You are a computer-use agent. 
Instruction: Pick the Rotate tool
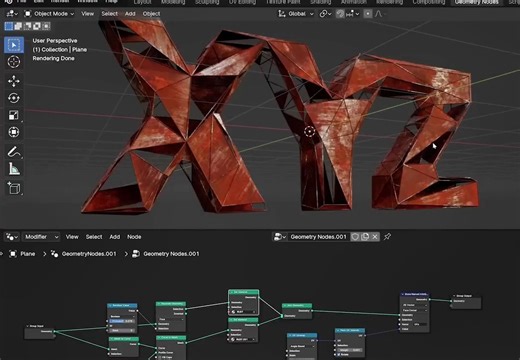[x=14, y=98]
